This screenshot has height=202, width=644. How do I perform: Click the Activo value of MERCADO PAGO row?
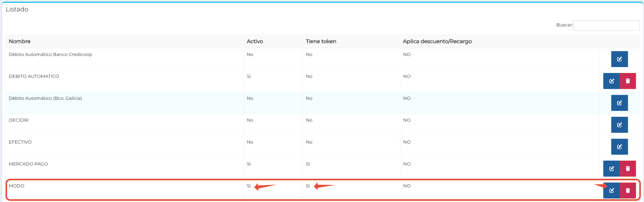tap(249, 164)
